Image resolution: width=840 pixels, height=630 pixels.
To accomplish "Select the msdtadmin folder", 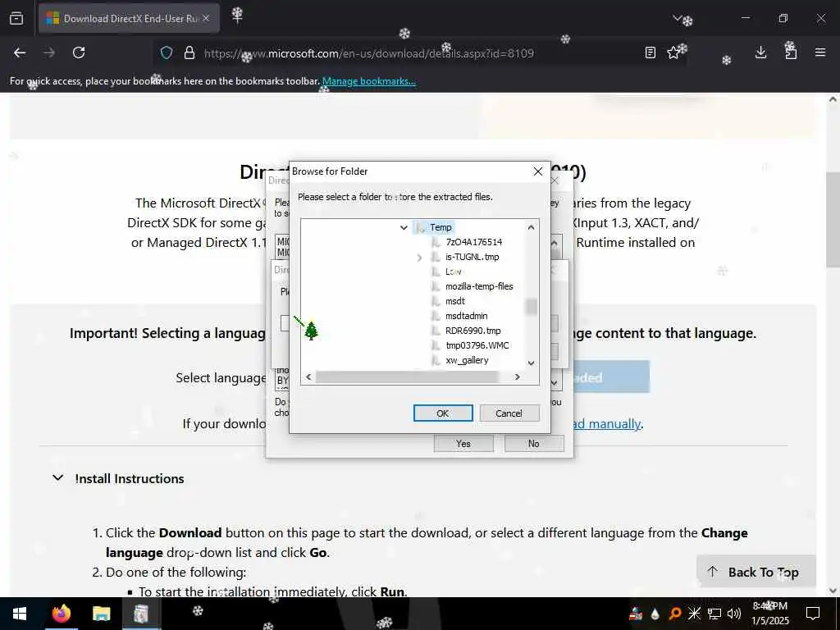I will click(x=466, y=316).
